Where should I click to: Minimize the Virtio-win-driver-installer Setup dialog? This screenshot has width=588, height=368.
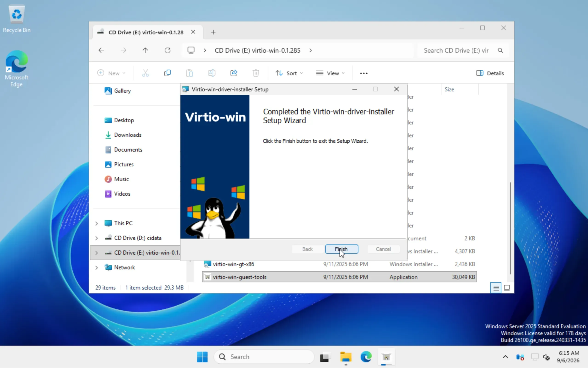point(354,89)
